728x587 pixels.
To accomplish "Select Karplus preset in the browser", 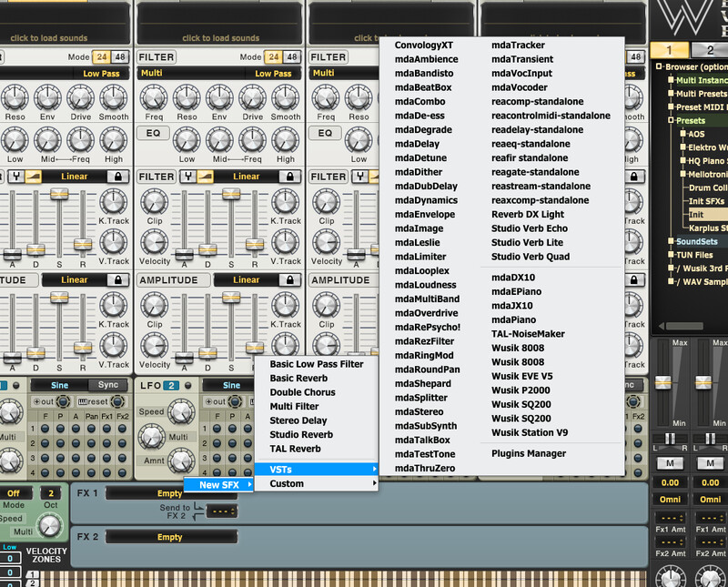I will [708, 228].
